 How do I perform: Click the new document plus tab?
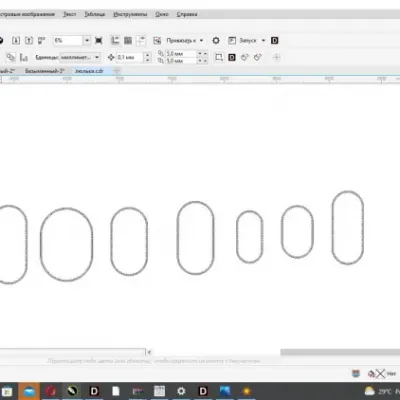[x=117, y=71]
